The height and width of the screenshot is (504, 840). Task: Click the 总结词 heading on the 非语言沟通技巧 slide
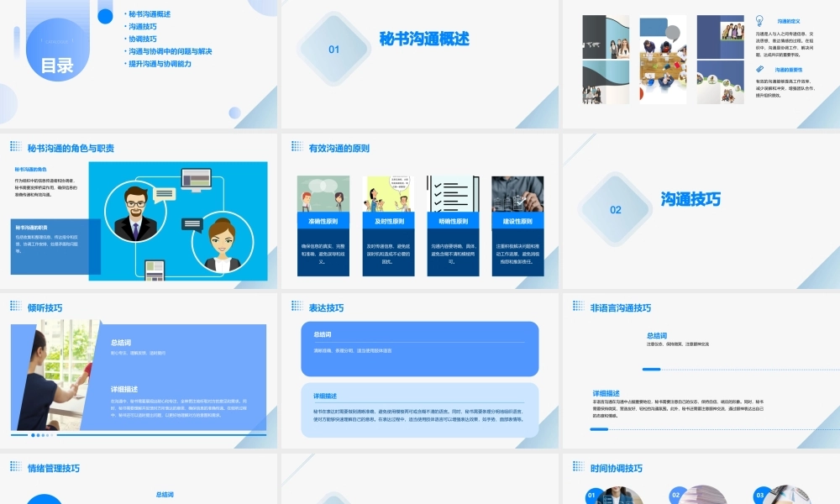tap(657, 336)
